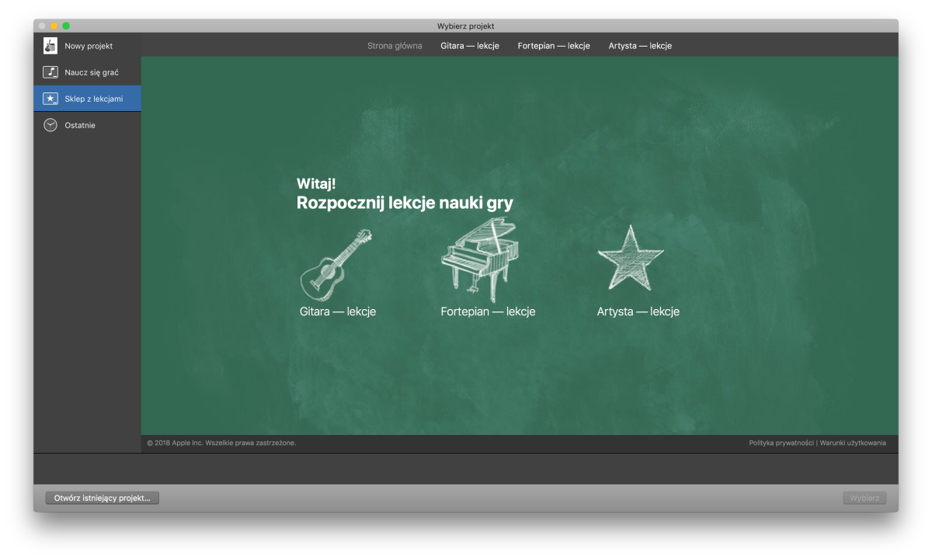Click the Wybierz projekt window title
Screen dimensions: 932x560
(x=466, y=26)
